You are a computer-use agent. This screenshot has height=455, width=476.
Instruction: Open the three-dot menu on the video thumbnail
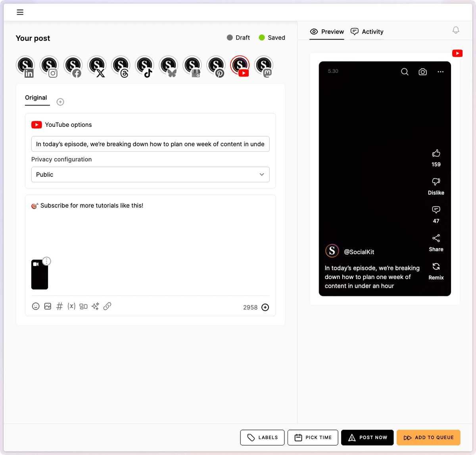coord(46,261)
